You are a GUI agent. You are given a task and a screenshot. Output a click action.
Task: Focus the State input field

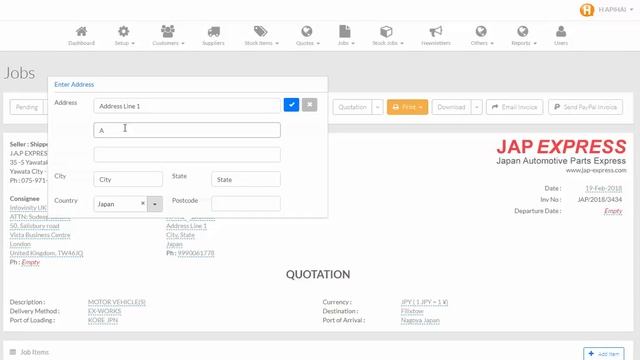click(246, 179)
